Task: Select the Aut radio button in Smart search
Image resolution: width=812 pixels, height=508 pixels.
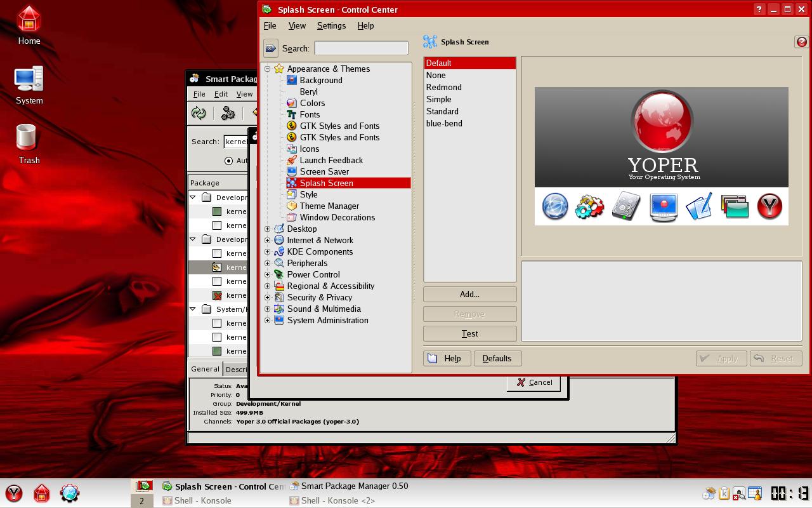Action: [x=228, y=161]
